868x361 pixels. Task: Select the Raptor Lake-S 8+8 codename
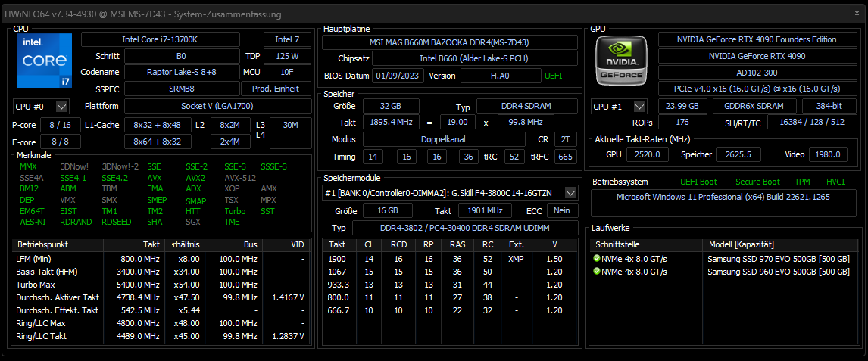181,72
